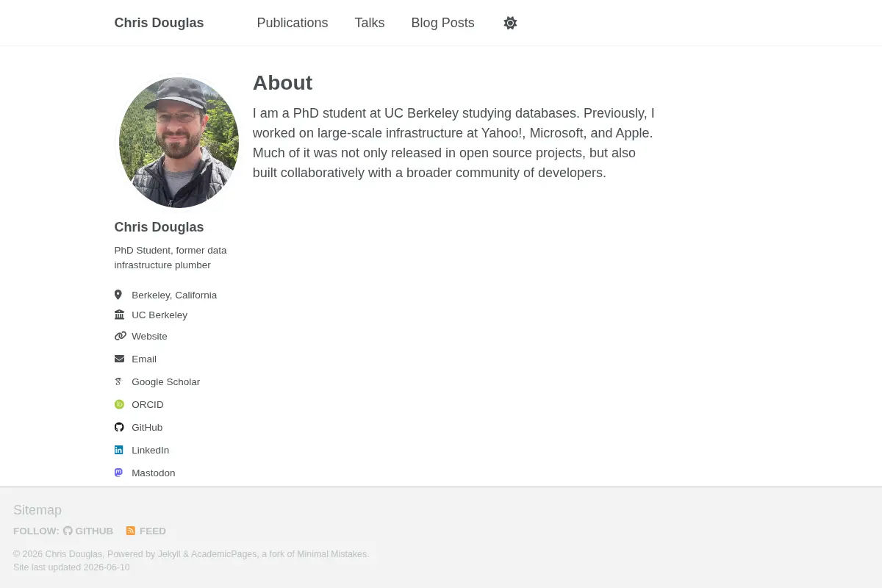Image resolution: width=882 pixels, height=588 pixels.
Task: Click the blue LinkedIn icon
Action: [x=118, y=450]
